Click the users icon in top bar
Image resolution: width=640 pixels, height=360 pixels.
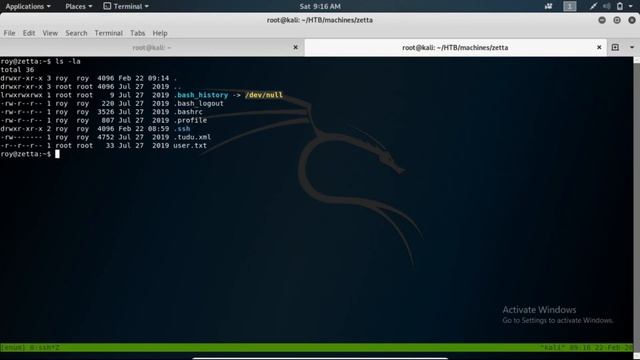[548, 6]
